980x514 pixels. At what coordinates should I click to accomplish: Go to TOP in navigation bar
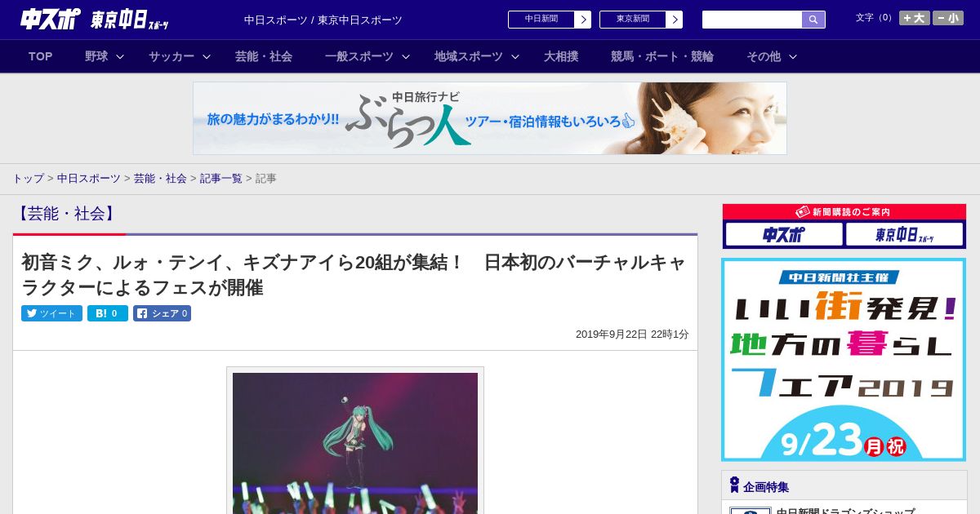41,56
